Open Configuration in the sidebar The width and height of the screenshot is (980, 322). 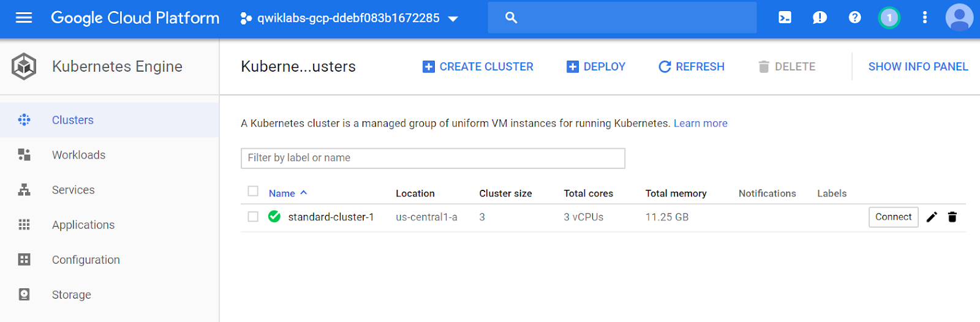(x=110, y=260)
